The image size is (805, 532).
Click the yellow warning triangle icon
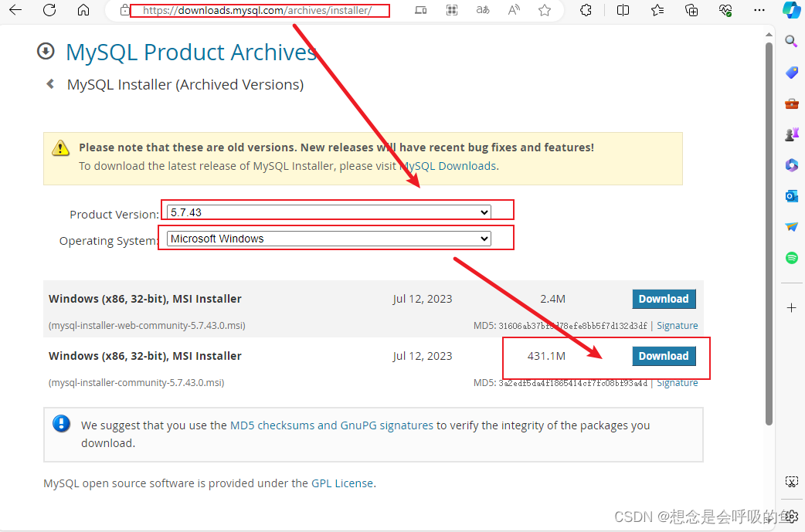tap(60, 147)
